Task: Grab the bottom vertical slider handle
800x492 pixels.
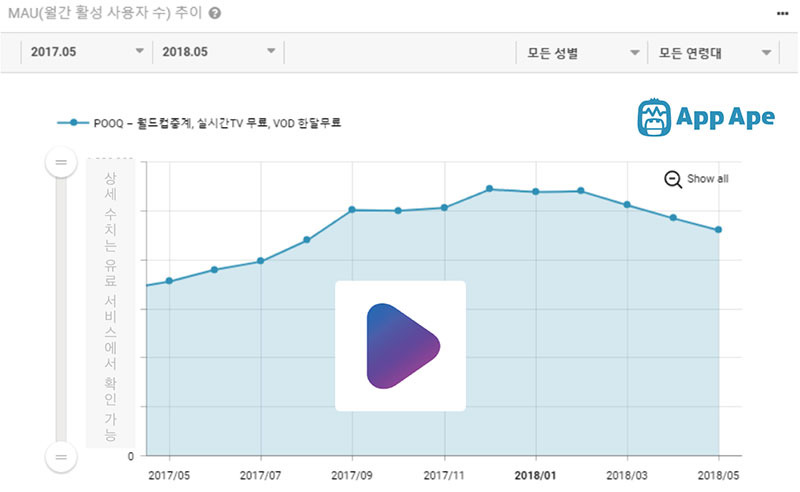Action: 61,457
